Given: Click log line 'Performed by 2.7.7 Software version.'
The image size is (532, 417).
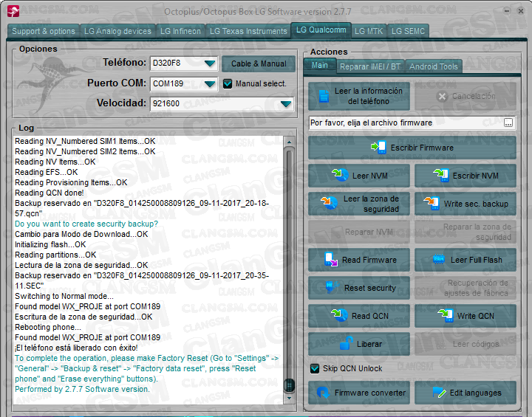Looking at the screenshot, I should [x=82, y=389].
